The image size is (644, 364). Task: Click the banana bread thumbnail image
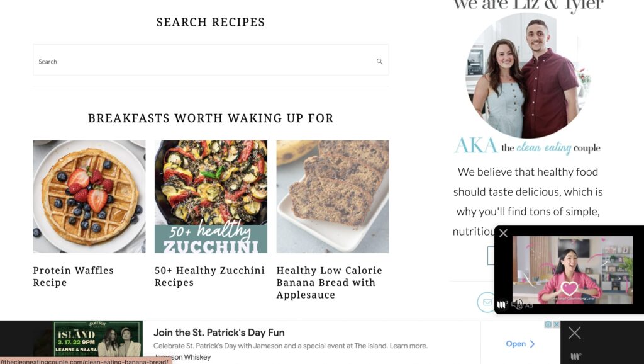(x=333, y=196)
